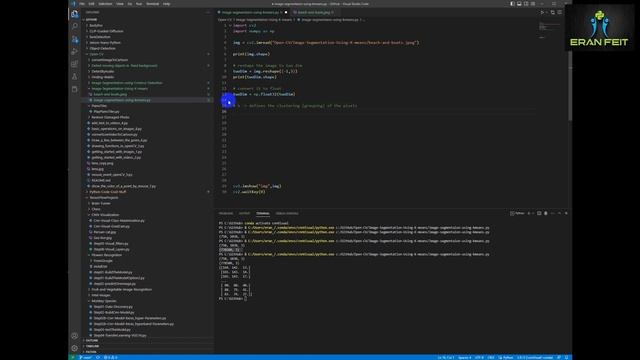Open errors and warnings count in status bar

click(110, 358)
